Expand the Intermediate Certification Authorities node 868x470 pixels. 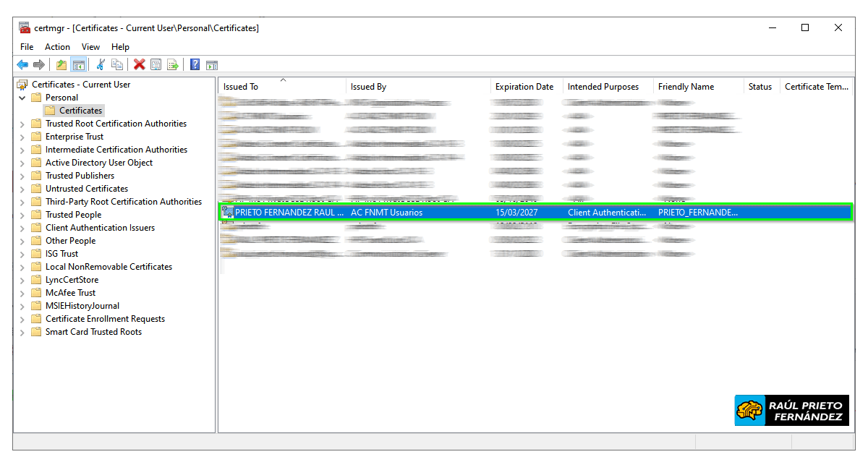point(22,150)
